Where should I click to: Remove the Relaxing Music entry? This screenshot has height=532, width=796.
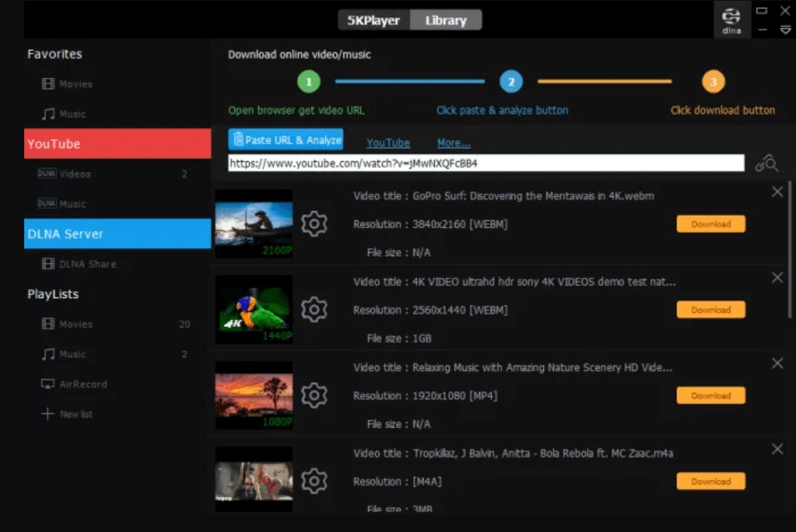777,363
